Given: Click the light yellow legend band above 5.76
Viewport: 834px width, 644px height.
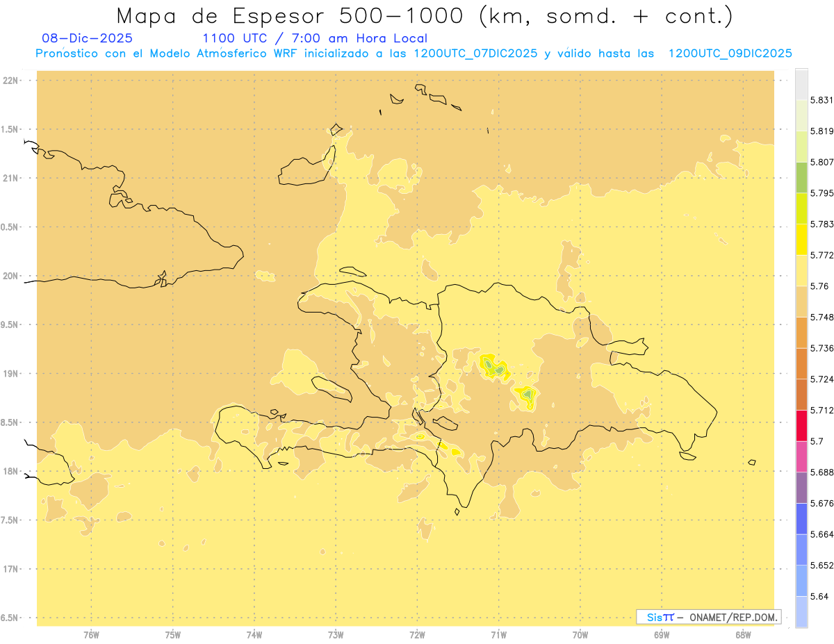Looking at the screenshot, I should (x=801, y=270).
